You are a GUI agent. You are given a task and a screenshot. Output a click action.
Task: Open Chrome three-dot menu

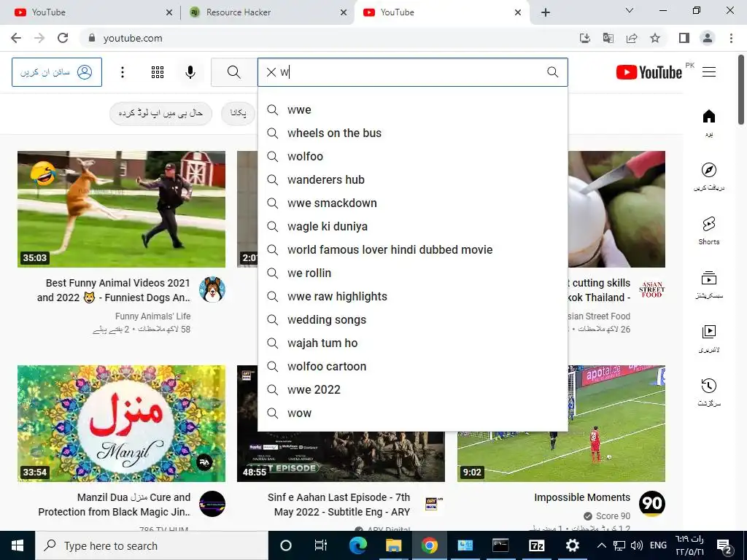click(731, 38)
